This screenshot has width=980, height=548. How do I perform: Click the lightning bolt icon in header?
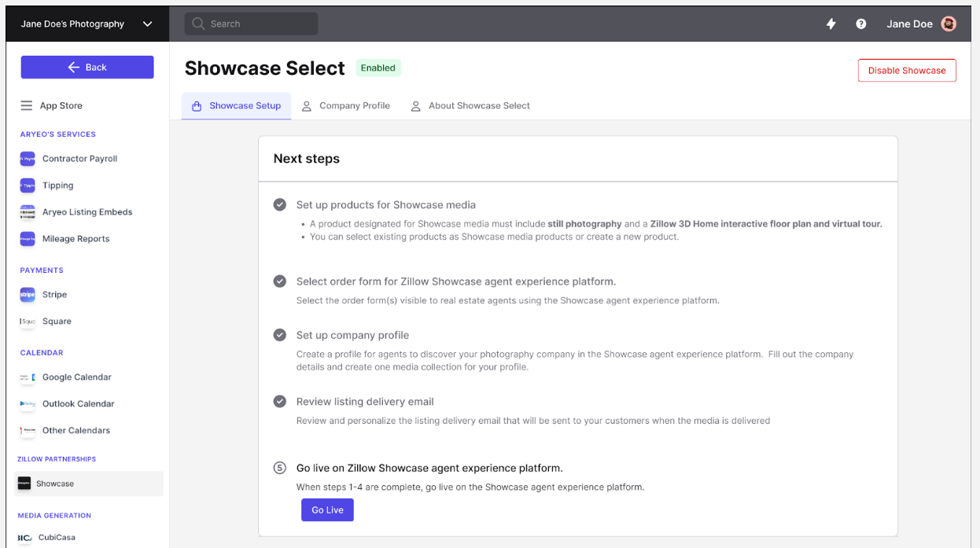point(831,24)
